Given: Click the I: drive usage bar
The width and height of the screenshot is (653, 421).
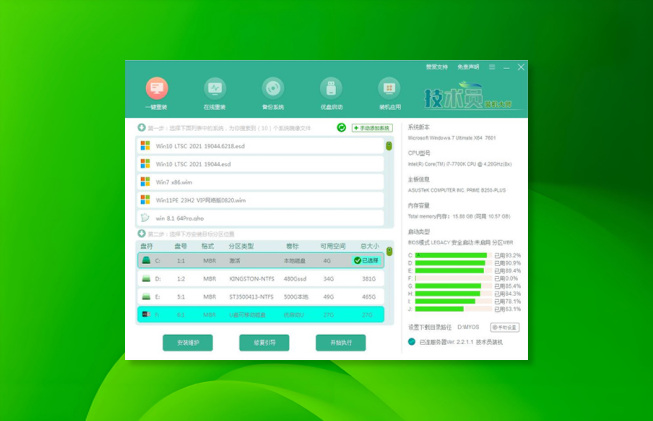Looking at the screenshot, I should click(x=454, y=301).
